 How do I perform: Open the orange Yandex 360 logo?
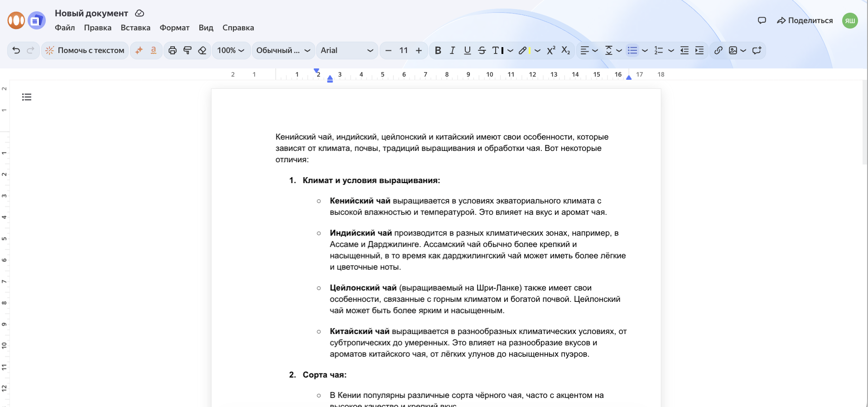pyautogui.click(x=16, y=20)
